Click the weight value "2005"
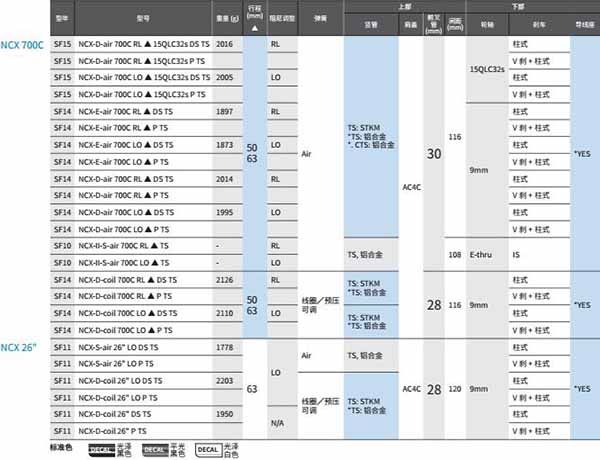 [224, 78]
